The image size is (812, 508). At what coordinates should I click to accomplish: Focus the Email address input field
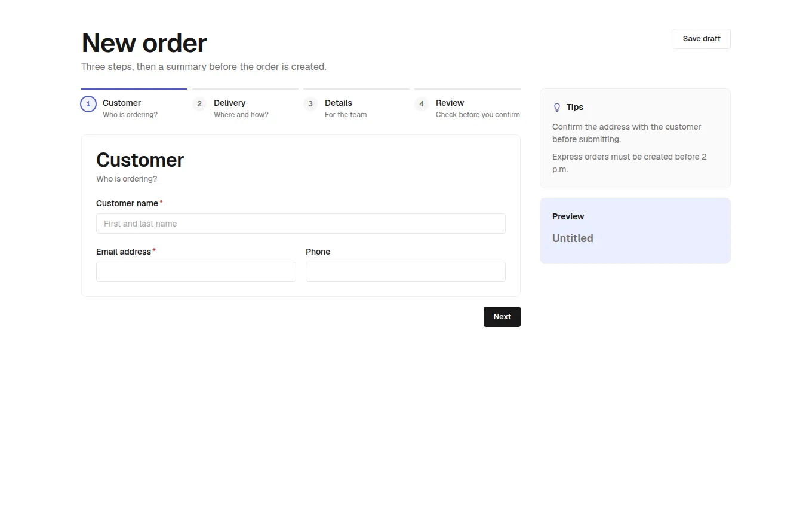(x=196, y=272)
